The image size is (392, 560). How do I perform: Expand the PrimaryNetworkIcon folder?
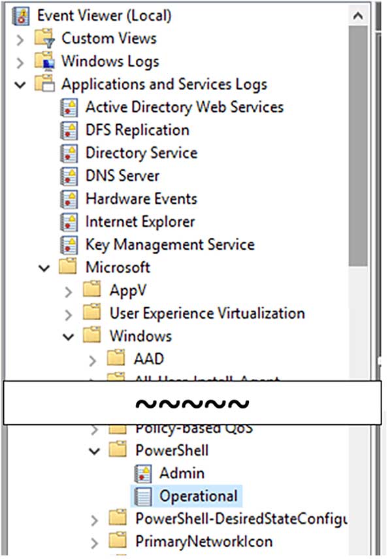click(x=94, y=543)
